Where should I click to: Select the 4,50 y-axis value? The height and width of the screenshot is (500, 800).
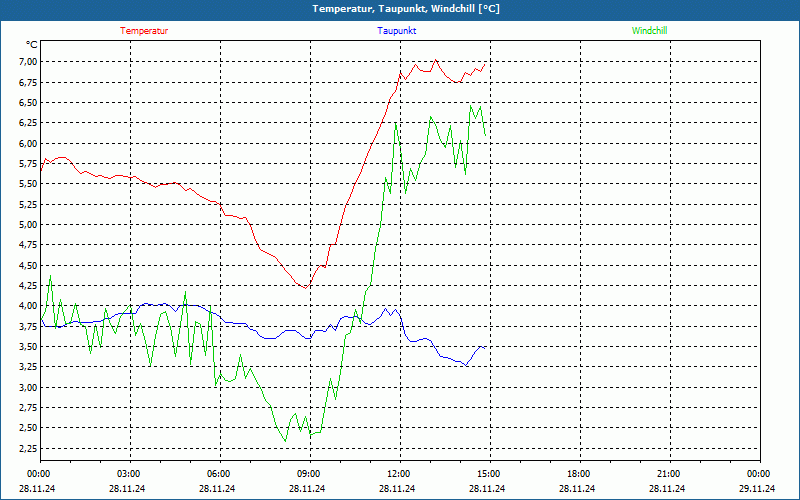29,265
